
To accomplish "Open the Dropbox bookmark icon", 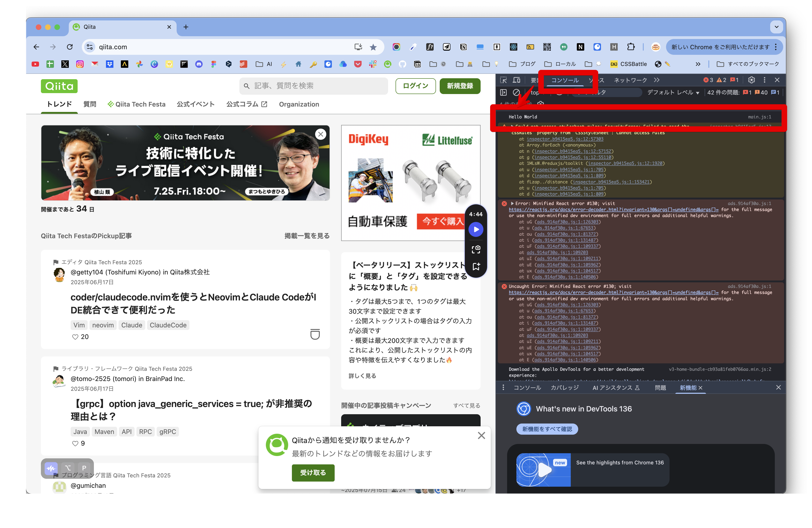I will (x=109, y=64).
